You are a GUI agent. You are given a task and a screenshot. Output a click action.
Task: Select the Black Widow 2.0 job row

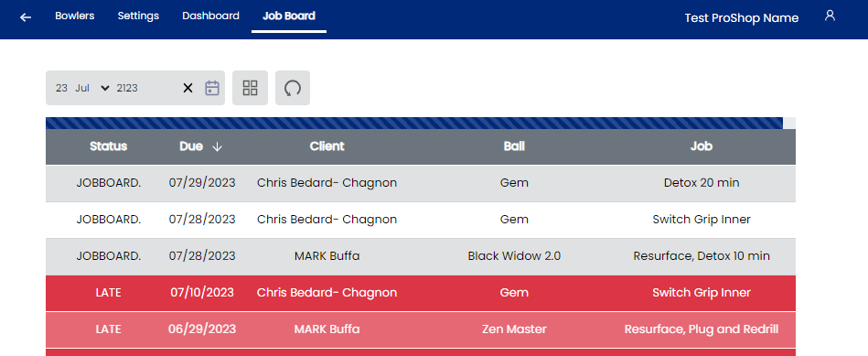421,255
